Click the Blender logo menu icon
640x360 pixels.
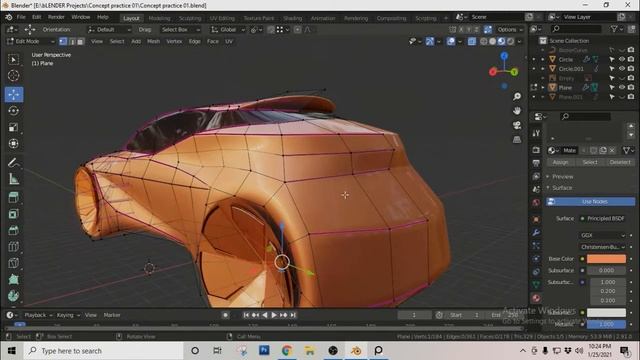click(x=9, y=17)
